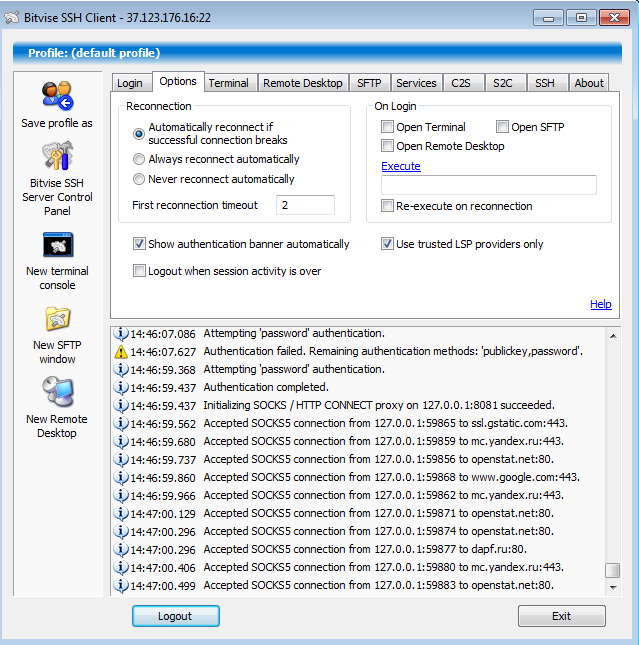Click info icon of ssl.gstatic.com log entry
This screenshot has width=639, height=645.
(121, 424)
